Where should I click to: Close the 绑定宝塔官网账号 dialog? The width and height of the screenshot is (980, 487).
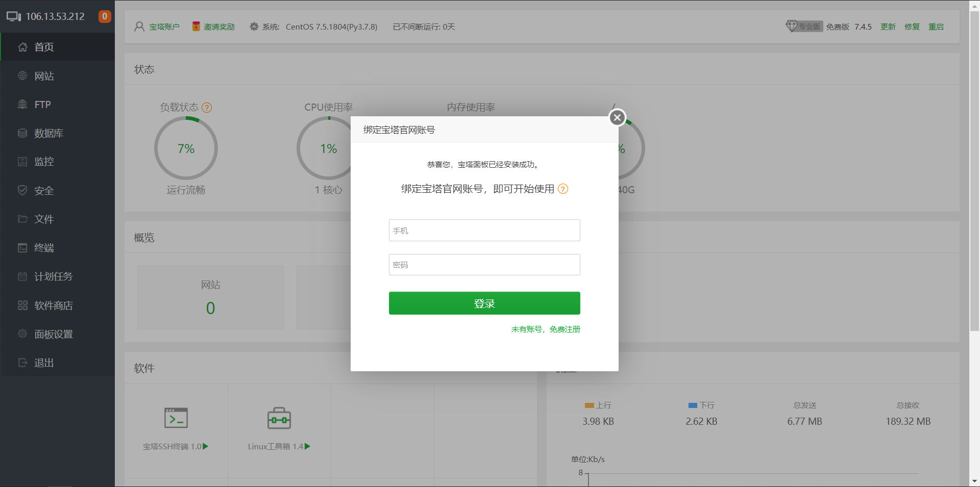coord(617,118)
